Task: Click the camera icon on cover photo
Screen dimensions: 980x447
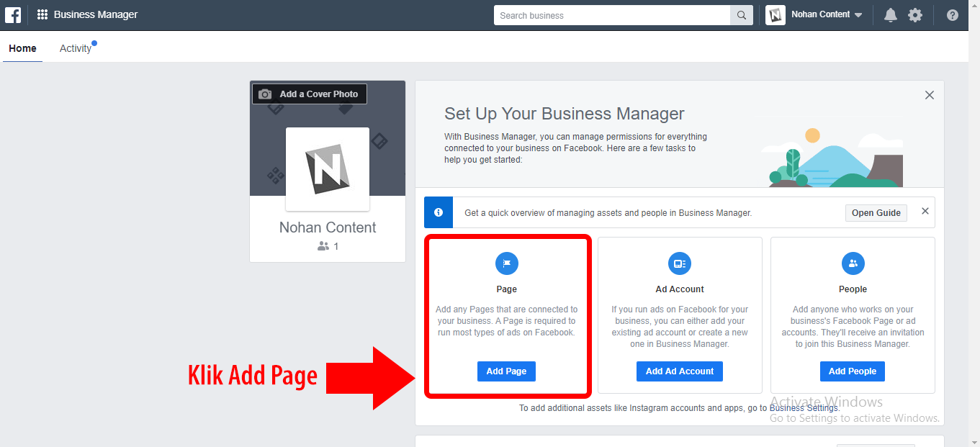Action: (265, 94)
